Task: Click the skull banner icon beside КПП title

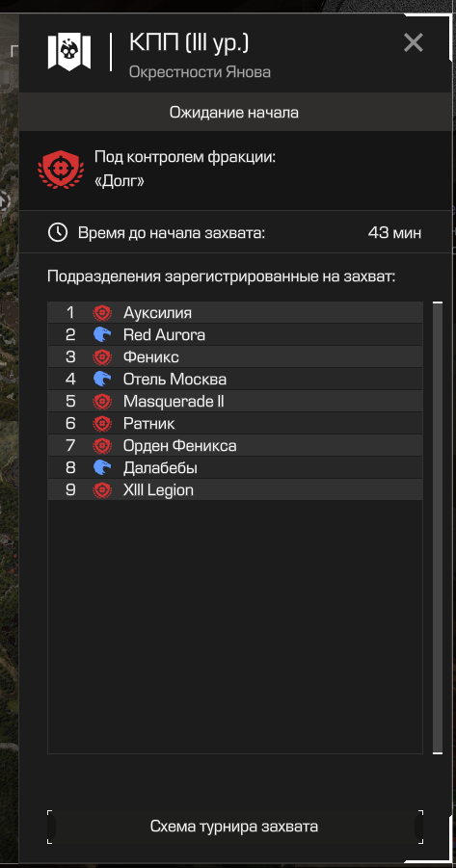Action: [69, 51]
